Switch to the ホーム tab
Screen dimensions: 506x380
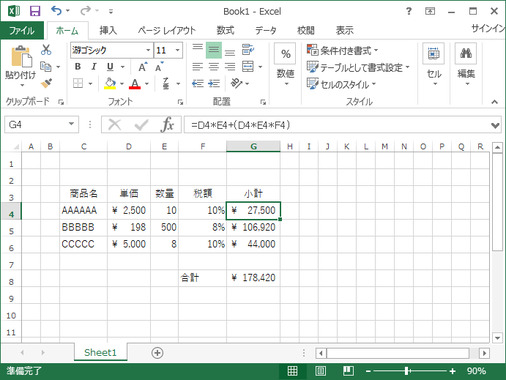point(67,31)
